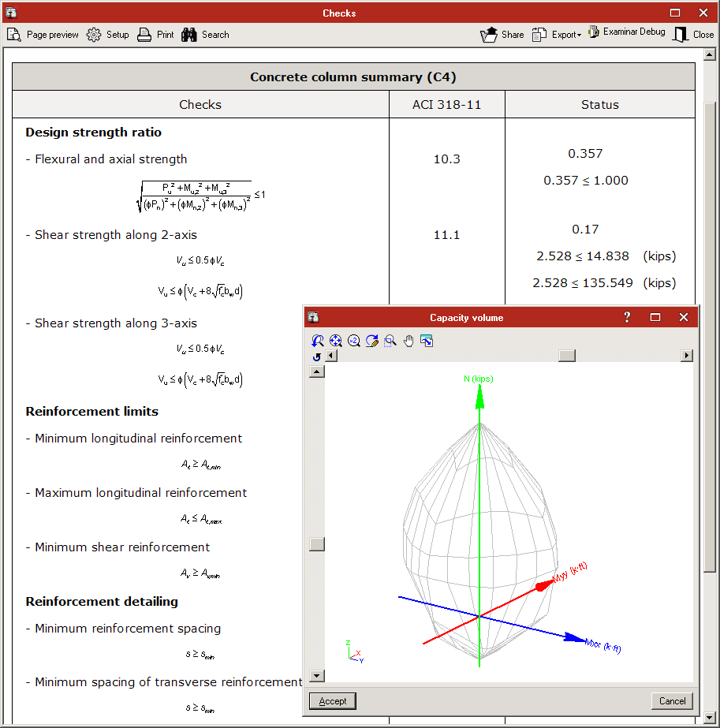Open the Capacity volume help question mark

click(627, 317)
